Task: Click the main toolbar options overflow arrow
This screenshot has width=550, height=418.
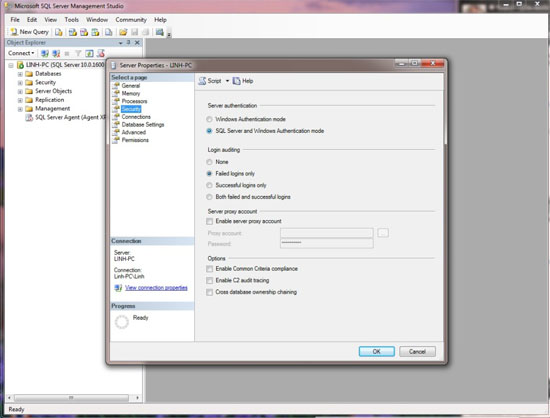Action: [x=169, y=34]
